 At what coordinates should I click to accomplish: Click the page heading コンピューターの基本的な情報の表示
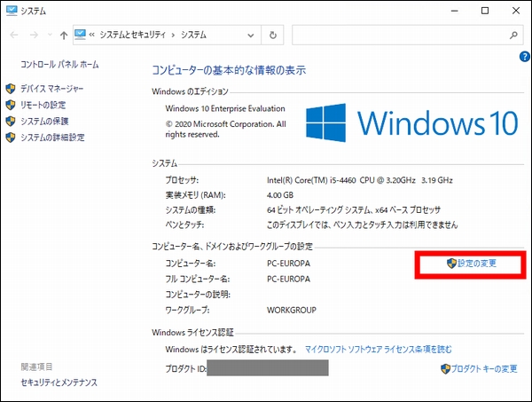coord(229,70)
